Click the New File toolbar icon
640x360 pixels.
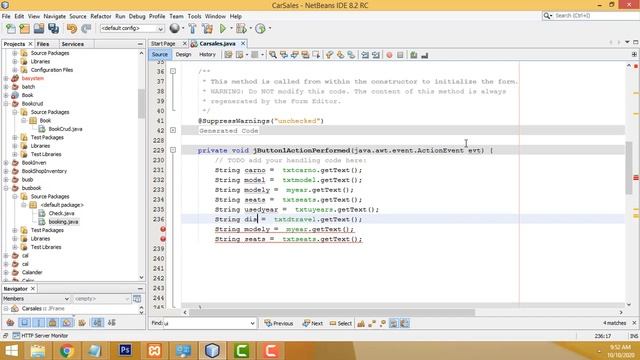[11, 29]
